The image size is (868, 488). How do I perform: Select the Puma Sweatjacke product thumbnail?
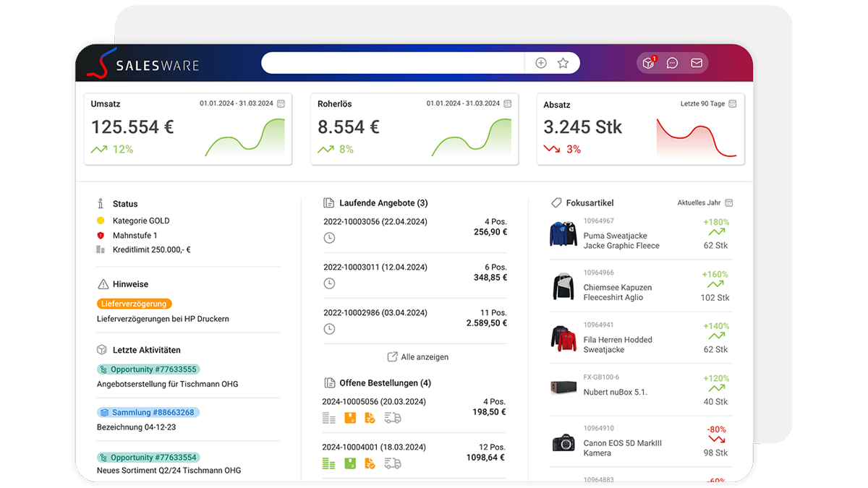pyautogui.click(x=563, y=235)
